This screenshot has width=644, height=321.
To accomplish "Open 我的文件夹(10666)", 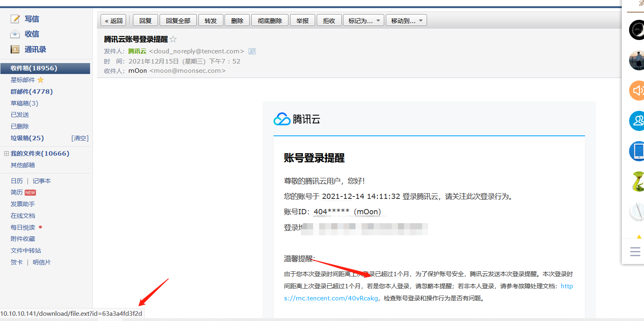I will point(40,154).
